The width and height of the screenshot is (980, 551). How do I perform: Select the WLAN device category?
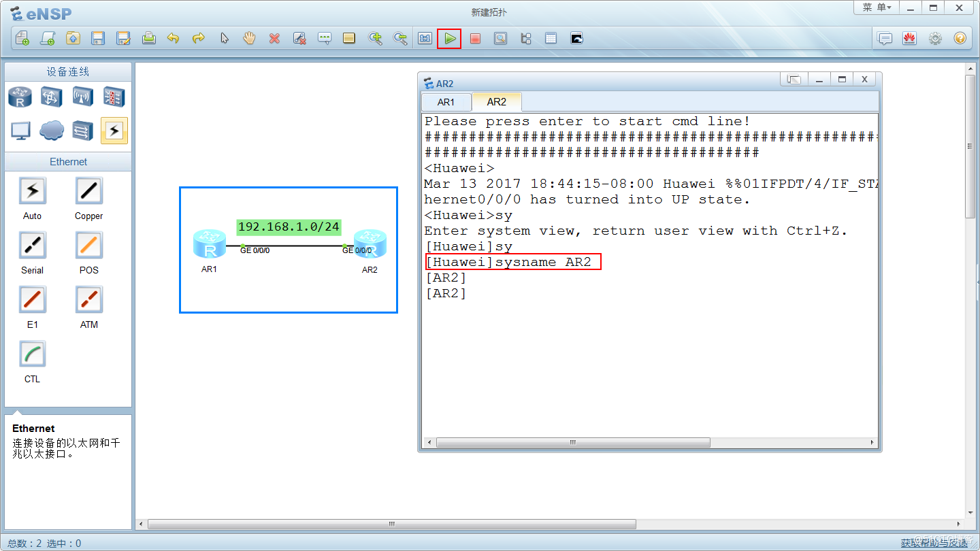coord(82,97)
